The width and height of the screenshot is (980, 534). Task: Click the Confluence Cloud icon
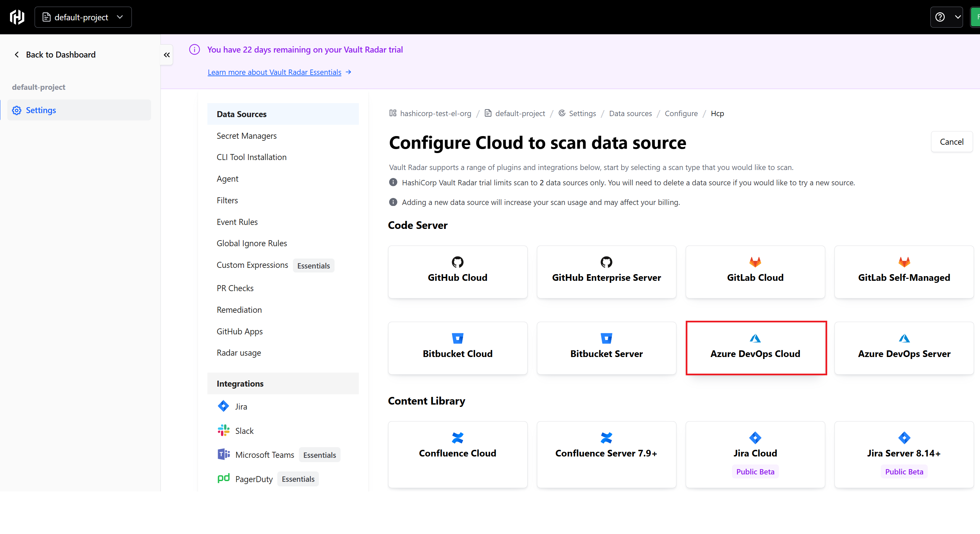tap(457, 438)
